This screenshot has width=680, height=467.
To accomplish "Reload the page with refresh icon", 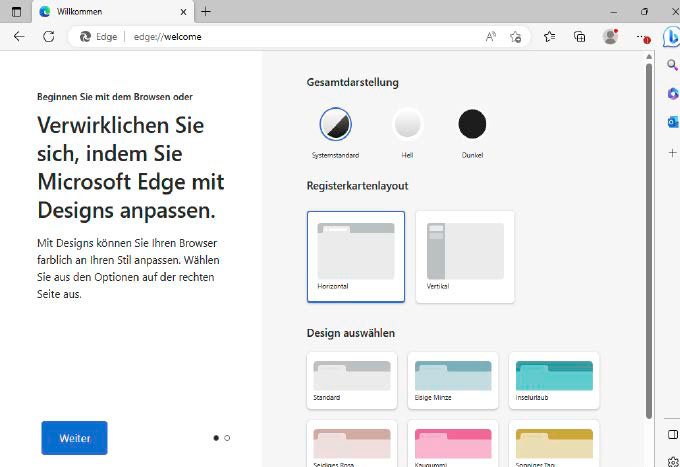I will pyautogui.click(x=49, y=36).
